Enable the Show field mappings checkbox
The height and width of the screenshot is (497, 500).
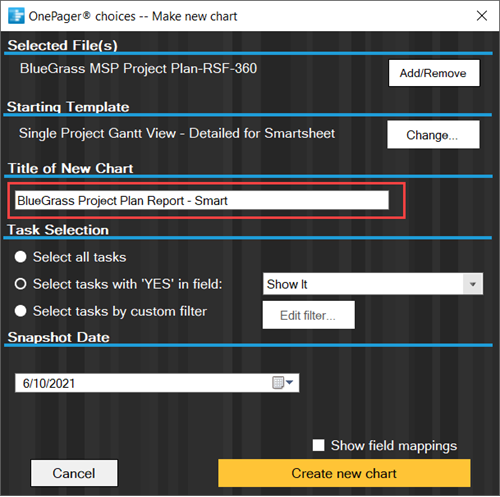pos(318,445)
